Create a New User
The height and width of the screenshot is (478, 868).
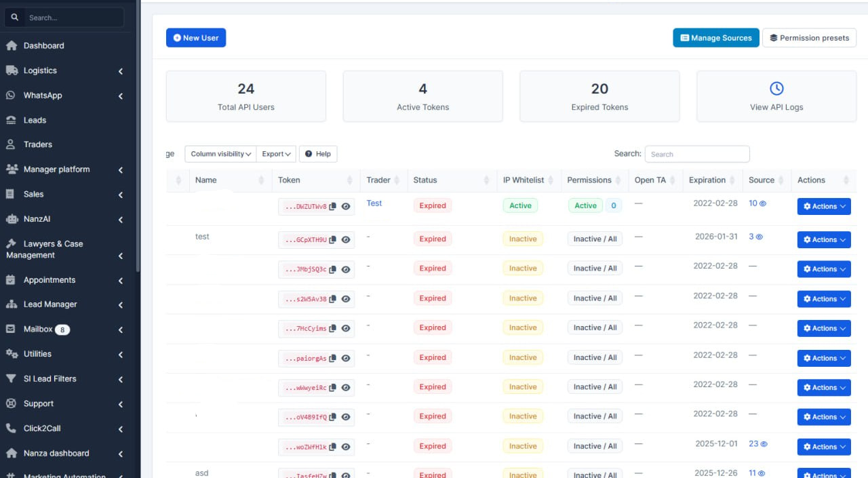(196, 38)
